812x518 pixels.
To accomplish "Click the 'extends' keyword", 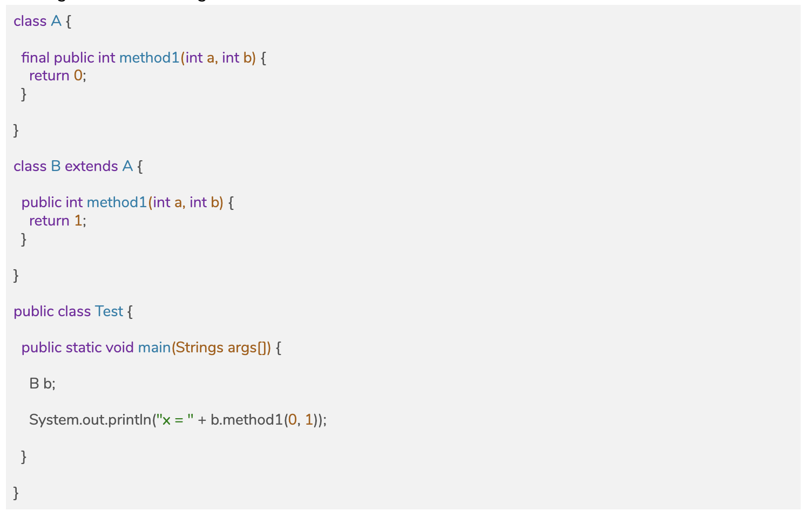I will 91,166.
